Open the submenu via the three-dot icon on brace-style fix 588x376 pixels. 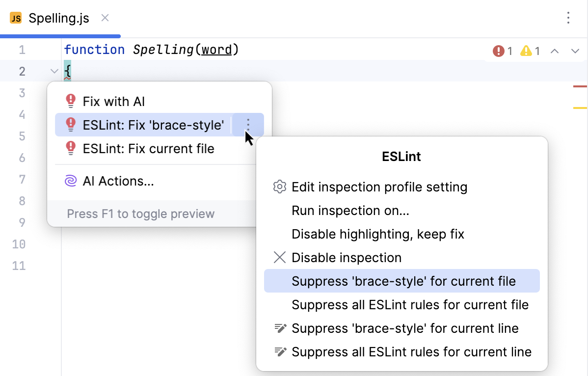coord(248,125)
